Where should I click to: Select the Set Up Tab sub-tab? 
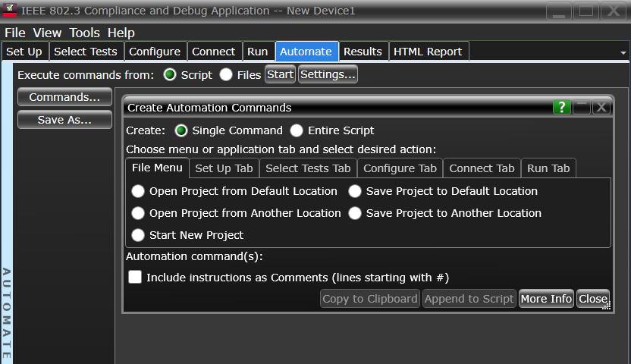coord(224,168)
